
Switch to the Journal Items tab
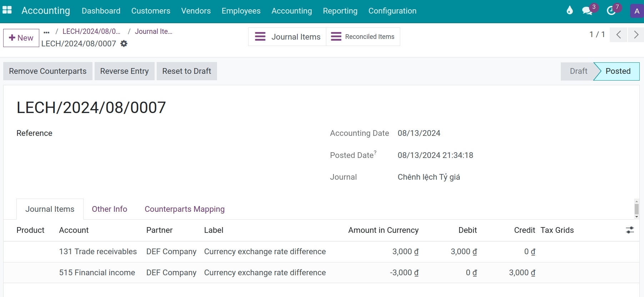pyautogui.click(x=50, y=209)
